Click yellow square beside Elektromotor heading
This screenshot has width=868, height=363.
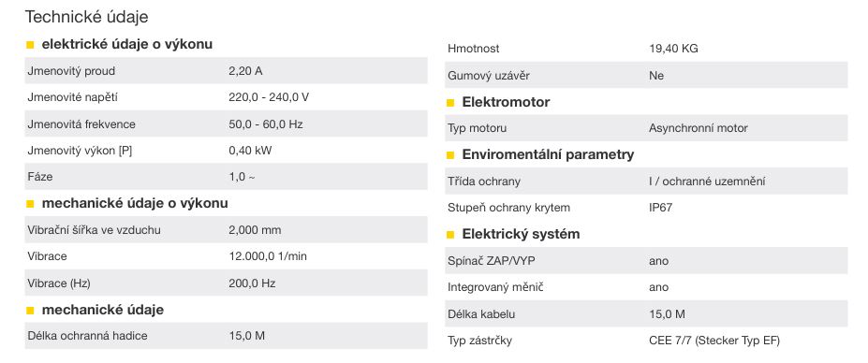(450, 103)
